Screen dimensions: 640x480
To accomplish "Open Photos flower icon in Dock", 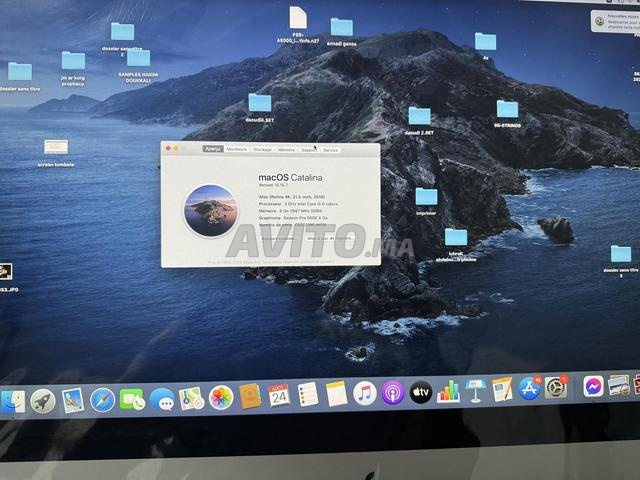I will click(221, 397).
